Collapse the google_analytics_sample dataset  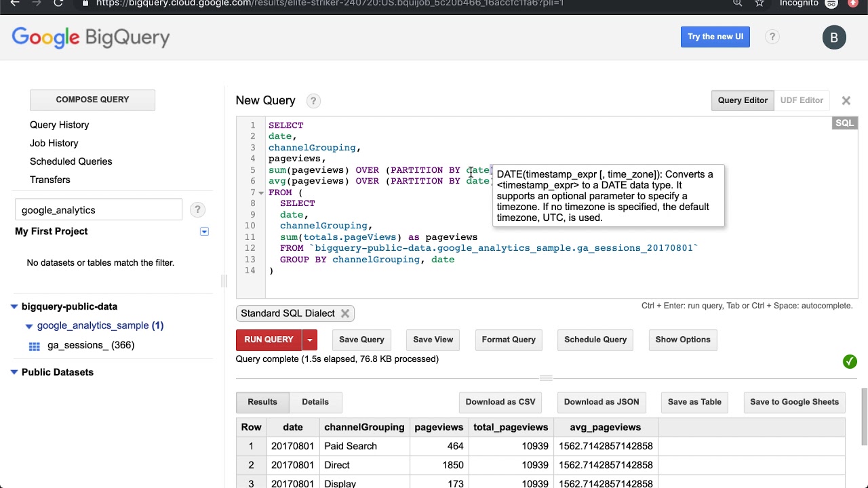point(29,326)
